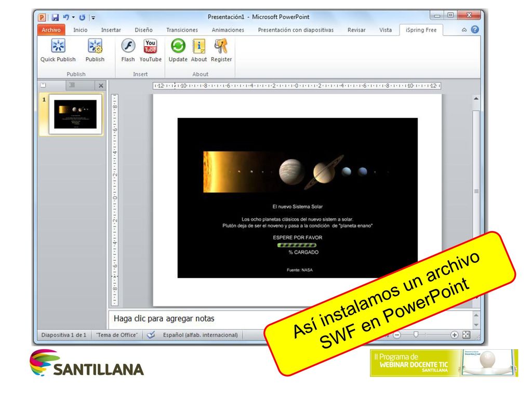Fit slide to current window icon

click(x=467, y=335)
